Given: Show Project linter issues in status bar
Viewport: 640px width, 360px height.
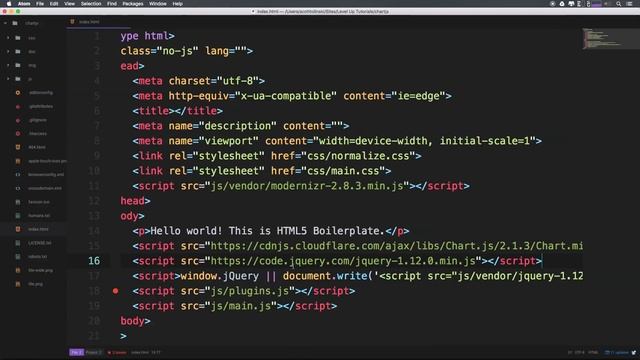Looking at the screenshot, I should pyautogui.click(x=93, y=352).
